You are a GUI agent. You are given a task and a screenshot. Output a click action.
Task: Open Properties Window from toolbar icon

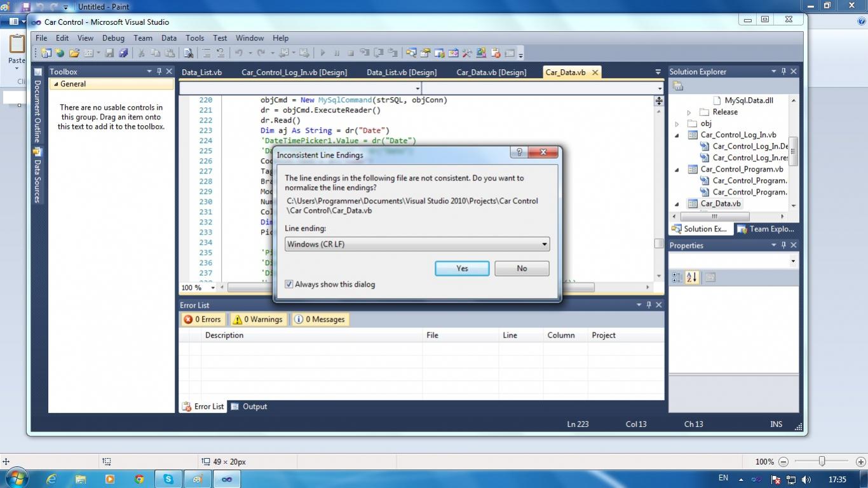[x=424, y=53]
